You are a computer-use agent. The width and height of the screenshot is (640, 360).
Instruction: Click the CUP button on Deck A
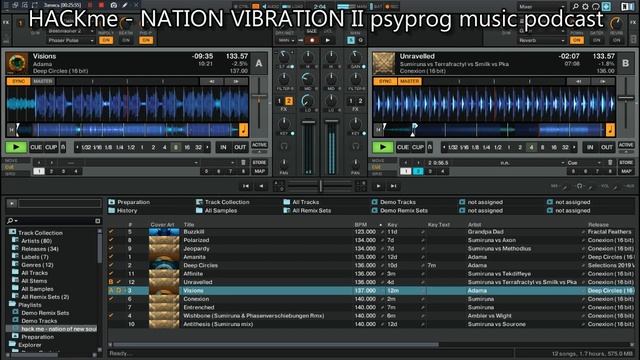pyautogui.click(x=51, y=147)
